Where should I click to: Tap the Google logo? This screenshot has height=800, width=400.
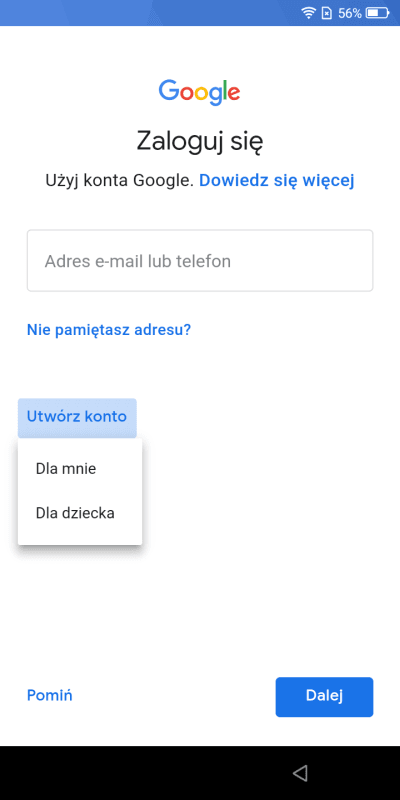click(199, 92)
